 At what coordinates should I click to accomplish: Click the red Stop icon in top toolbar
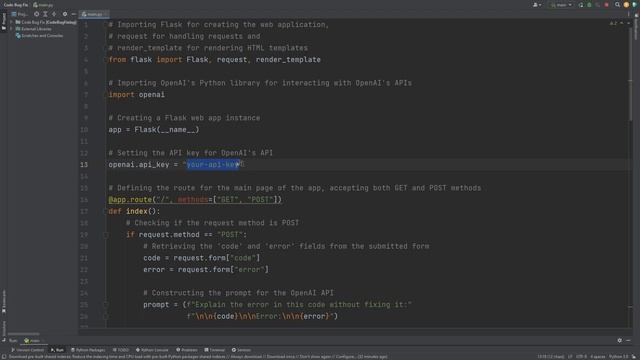[607, 5]
